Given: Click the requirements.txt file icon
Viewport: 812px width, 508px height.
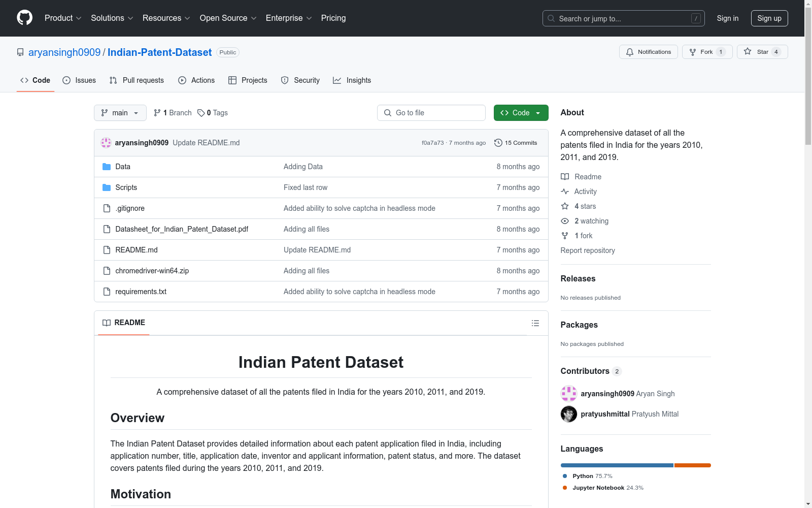Looking at the screenshot, I should click(x=107, y=292).
